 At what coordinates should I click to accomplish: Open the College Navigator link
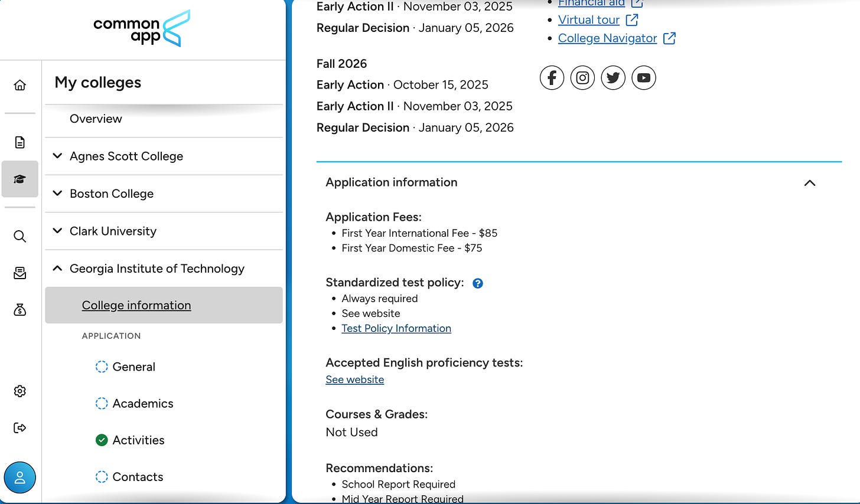pyautogui.click(x=607, y=38)
